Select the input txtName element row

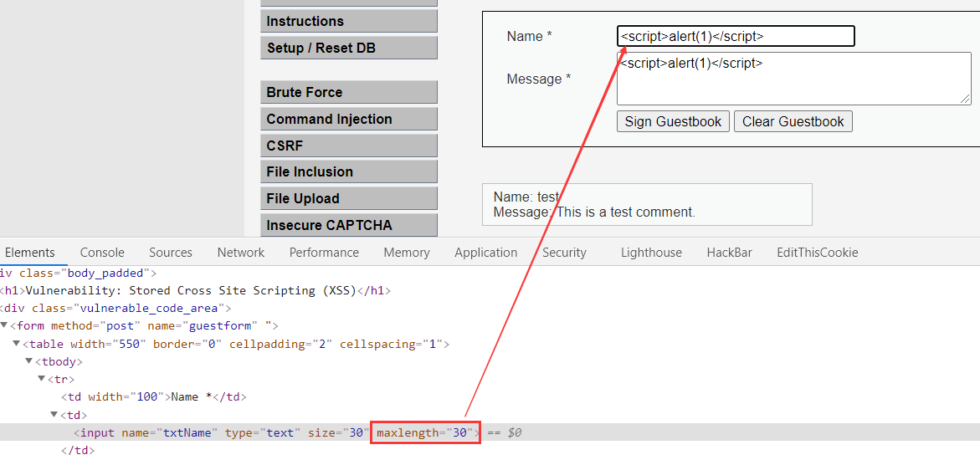(x=490, y=432)
